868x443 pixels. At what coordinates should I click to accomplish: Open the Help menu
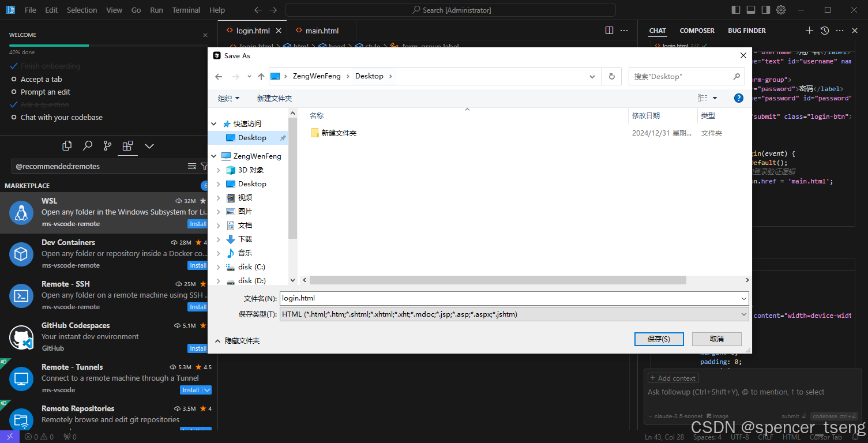click(217, 10)
